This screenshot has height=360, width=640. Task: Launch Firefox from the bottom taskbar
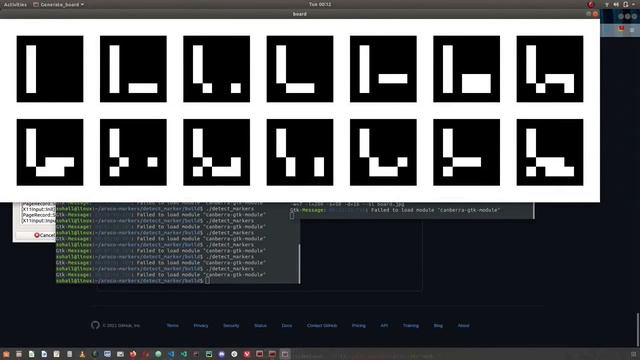(x=133, y=354)
